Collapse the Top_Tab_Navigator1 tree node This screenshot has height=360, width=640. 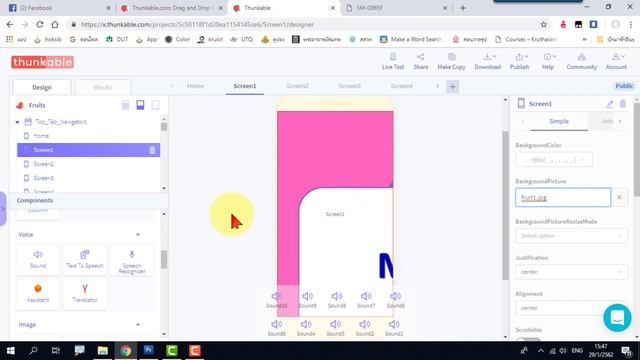18,122
